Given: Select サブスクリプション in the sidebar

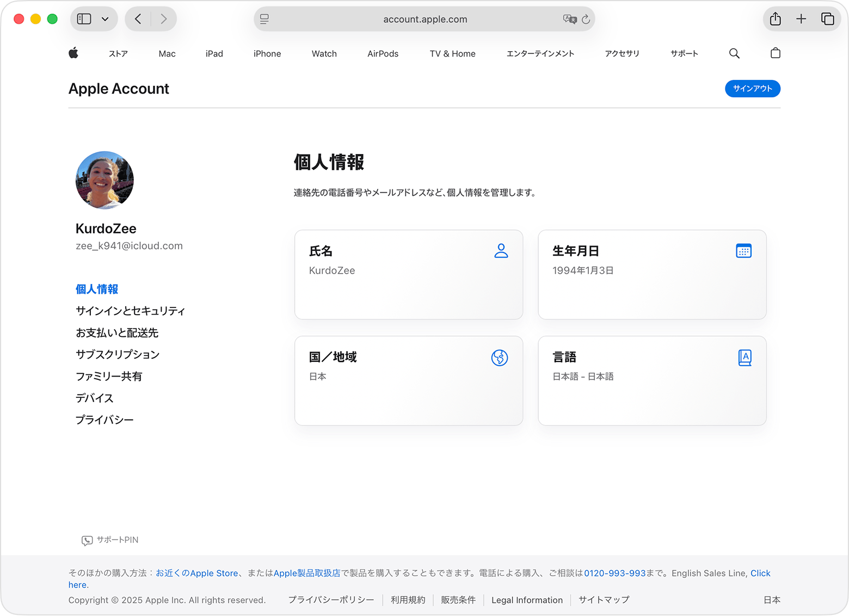Looking at the screenshot, I should [x=118, y=354].
